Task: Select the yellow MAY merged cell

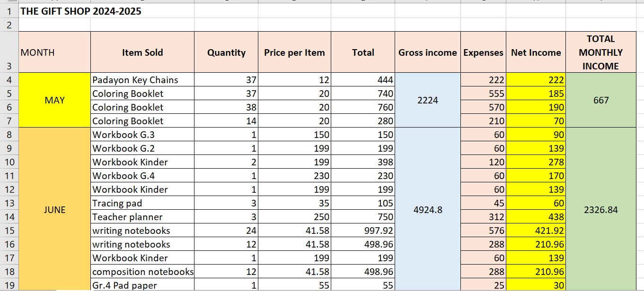Action: coord(54,100)
